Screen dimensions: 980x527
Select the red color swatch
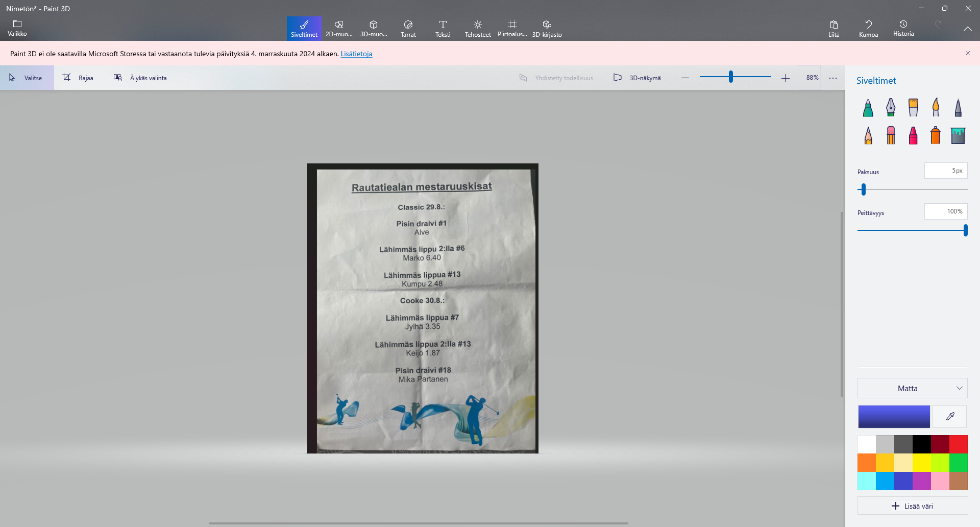(958, 444)
